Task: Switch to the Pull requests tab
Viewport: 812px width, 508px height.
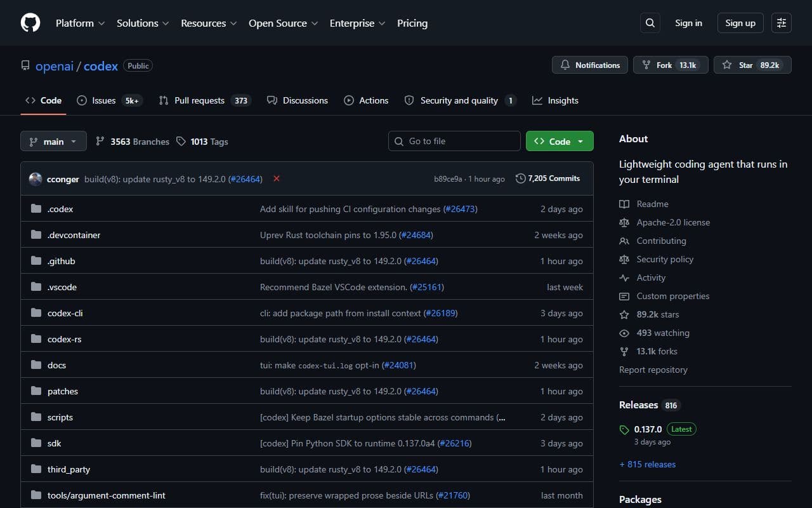Action: tap(205, 100)
